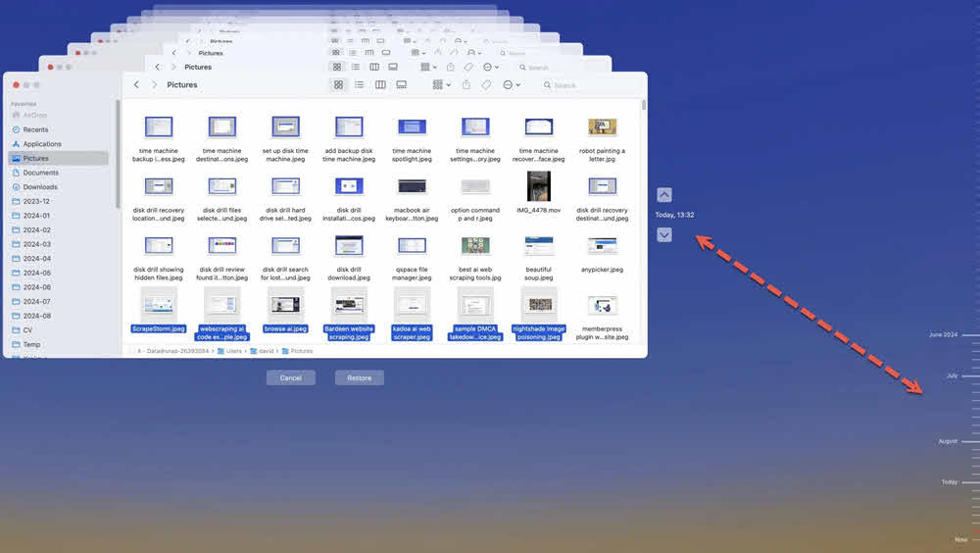This screenshot has height=553, width=980.
Task: Click the Cancel button
Action: pyautogui.click(x=291, y=377)
